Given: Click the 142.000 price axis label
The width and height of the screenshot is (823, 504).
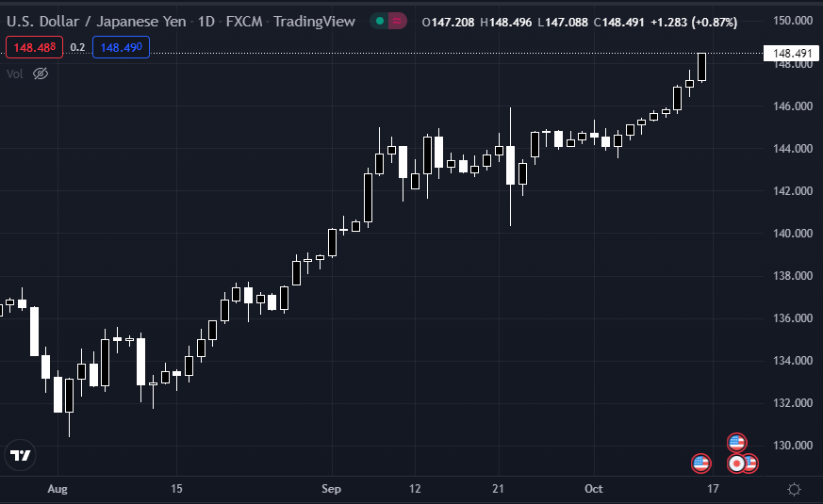Looking at the screenshot, I should pos(793,191).
